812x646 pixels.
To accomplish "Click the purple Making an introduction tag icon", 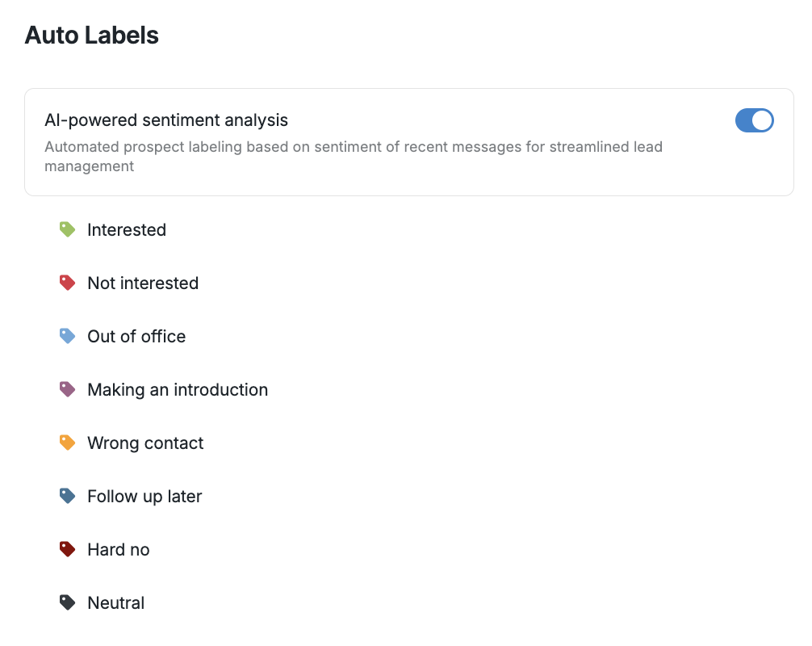I will click(x=68, y=390).
